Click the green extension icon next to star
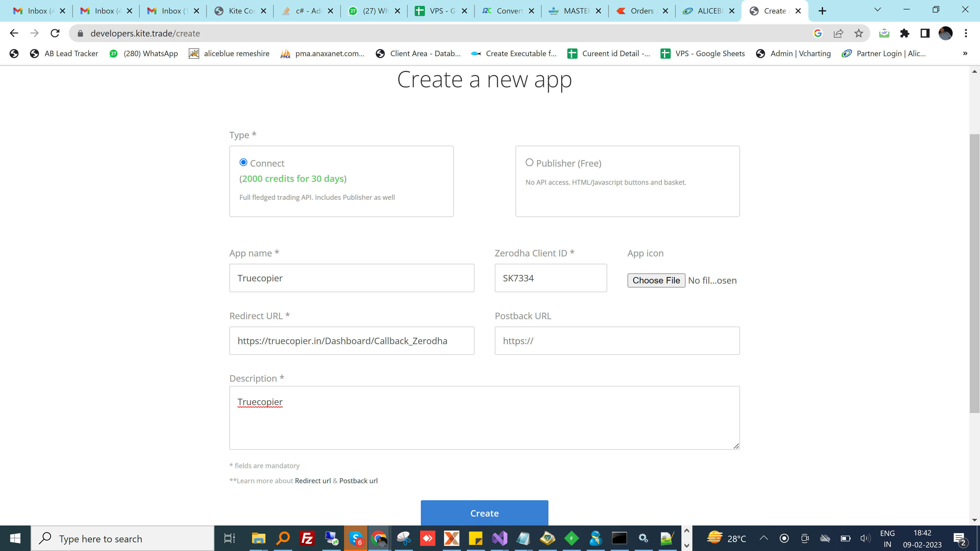The height and width of the screenshot is (551, 980). click(x=884, y=33)
